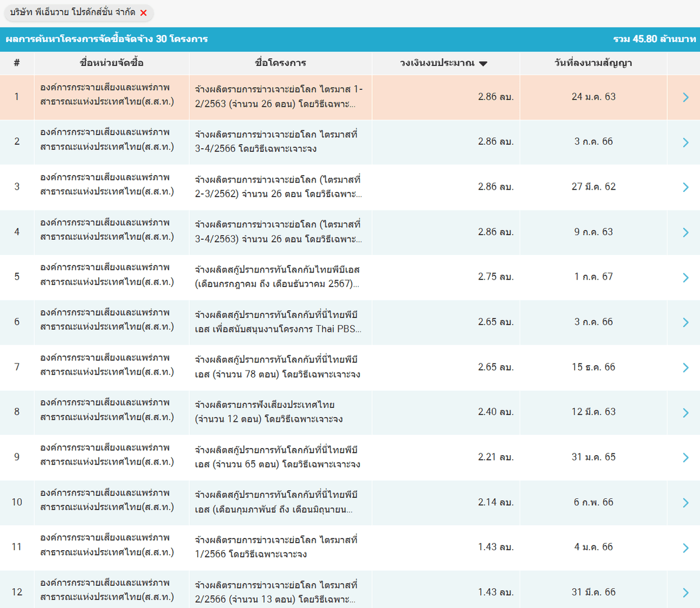700x608 pixels.
Task: Click the # column header
Action: pyautogui.click(x=17, y=63)
